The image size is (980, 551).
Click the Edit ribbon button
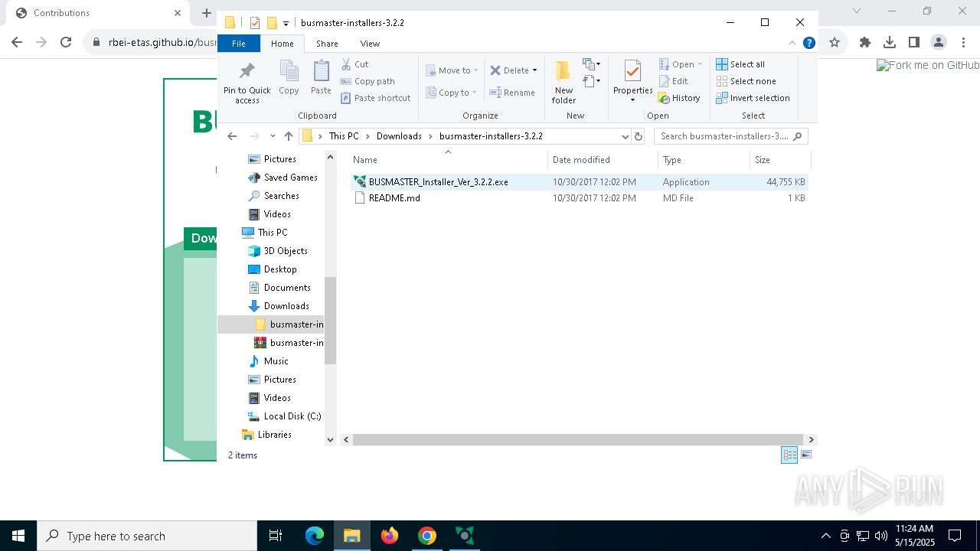pyautogui.click(x=672, y=81)
